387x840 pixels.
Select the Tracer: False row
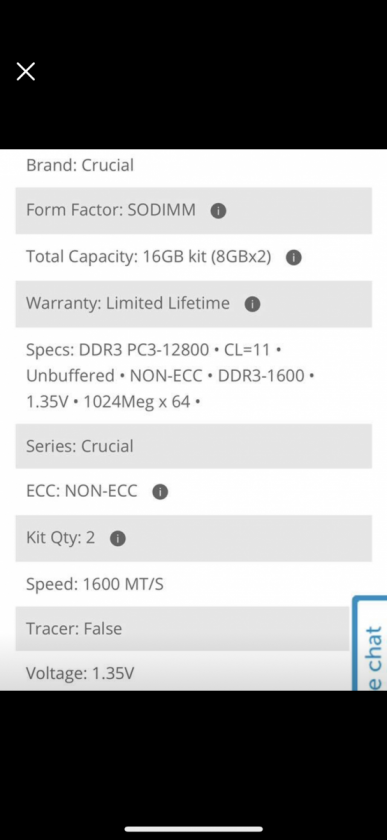pos(182,628)
